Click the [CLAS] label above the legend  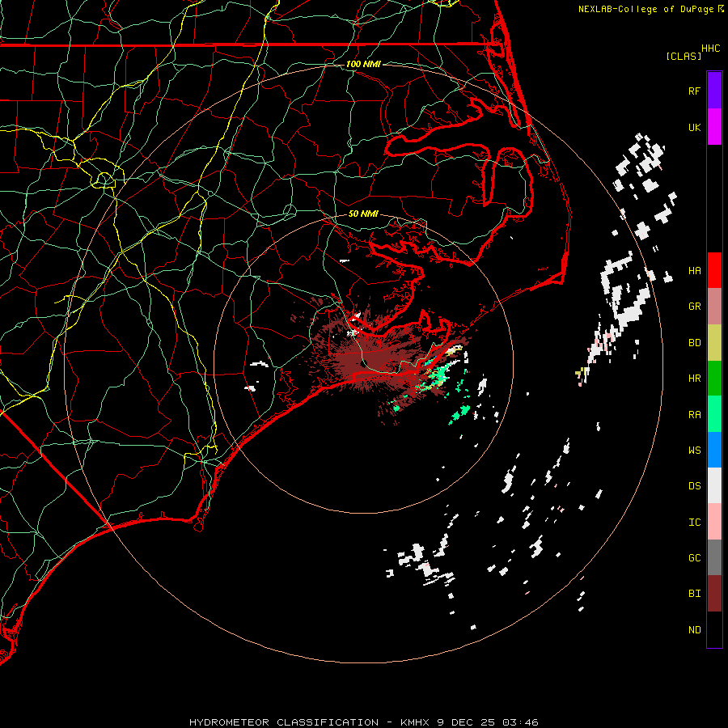tap(684, 56)
